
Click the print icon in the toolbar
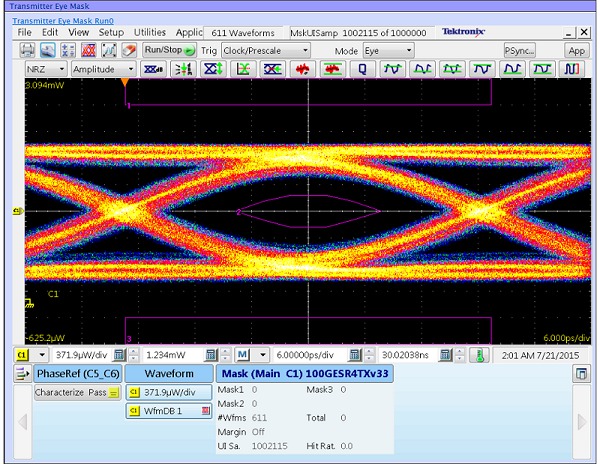click(28, 50)
